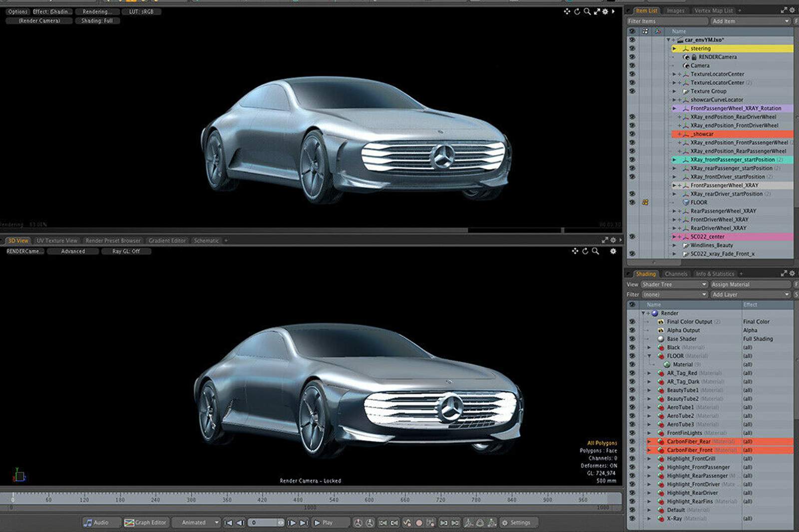Switch to the Channels tab
Viewport: 799px width, 532px height.
pyautogui.click(x=676, y=274)
